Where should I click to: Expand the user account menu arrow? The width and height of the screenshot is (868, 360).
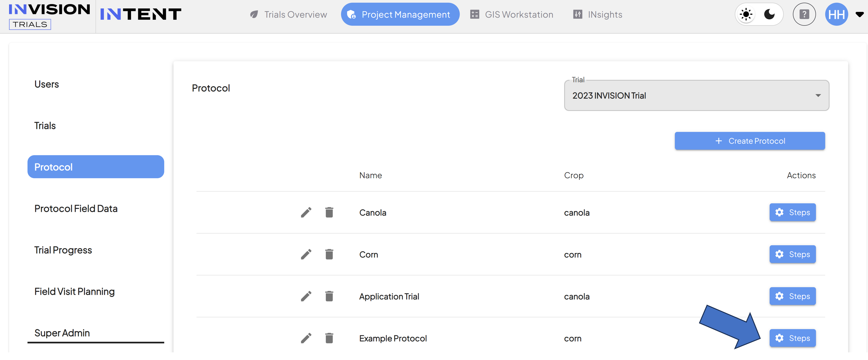coord(860,14)
